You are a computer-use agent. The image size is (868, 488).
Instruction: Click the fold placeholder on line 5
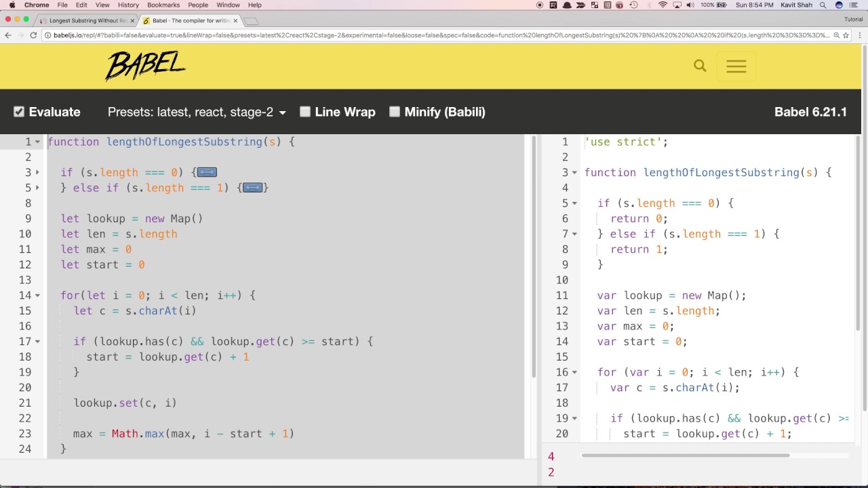point(252,188)
